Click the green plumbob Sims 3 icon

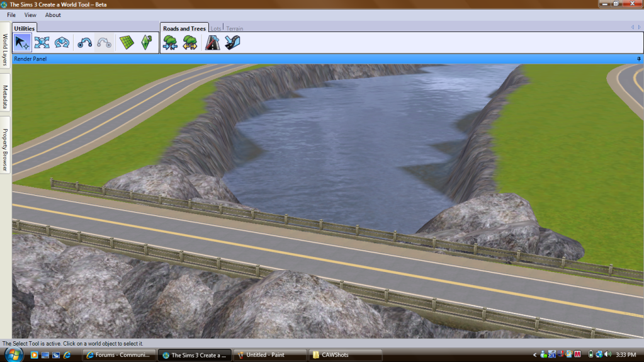(146, 43)
